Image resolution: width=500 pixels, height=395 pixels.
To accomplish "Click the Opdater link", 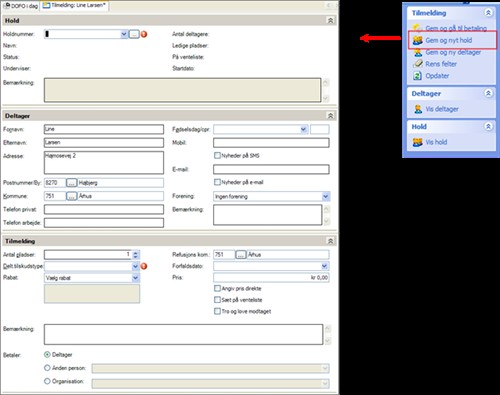I will point(437,76).
